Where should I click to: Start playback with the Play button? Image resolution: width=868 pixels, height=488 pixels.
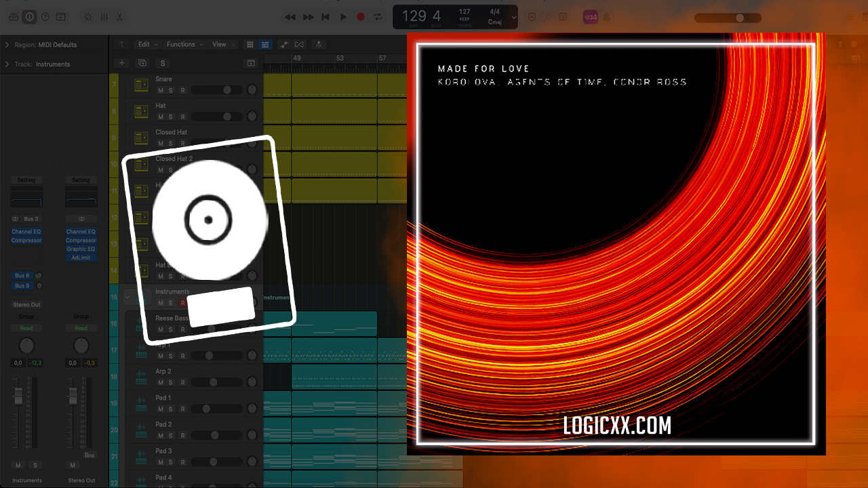343,17
